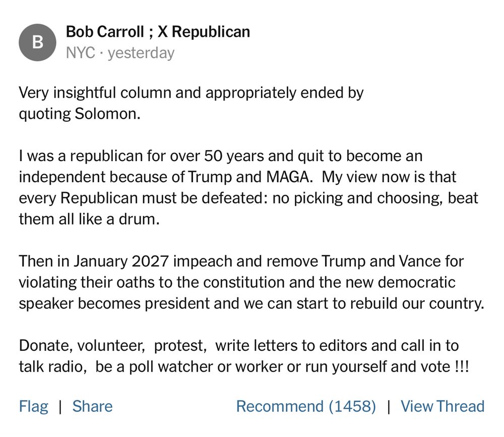Click the paragraph starting "Very insightful column"
Viewport: 504px width, 437px height.
[x=191, y=103]
